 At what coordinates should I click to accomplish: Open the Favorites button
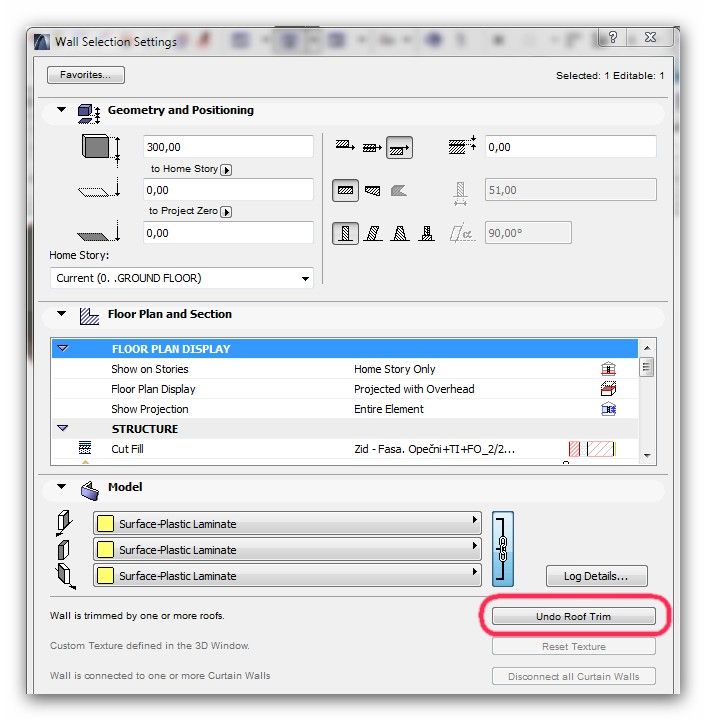[85, 75]
